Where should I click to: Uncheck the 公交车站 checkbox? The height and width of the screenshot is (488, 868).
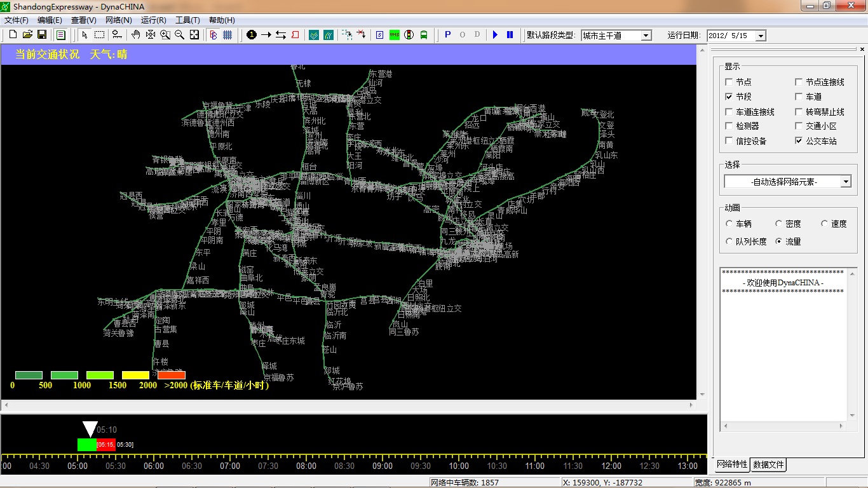799,141
